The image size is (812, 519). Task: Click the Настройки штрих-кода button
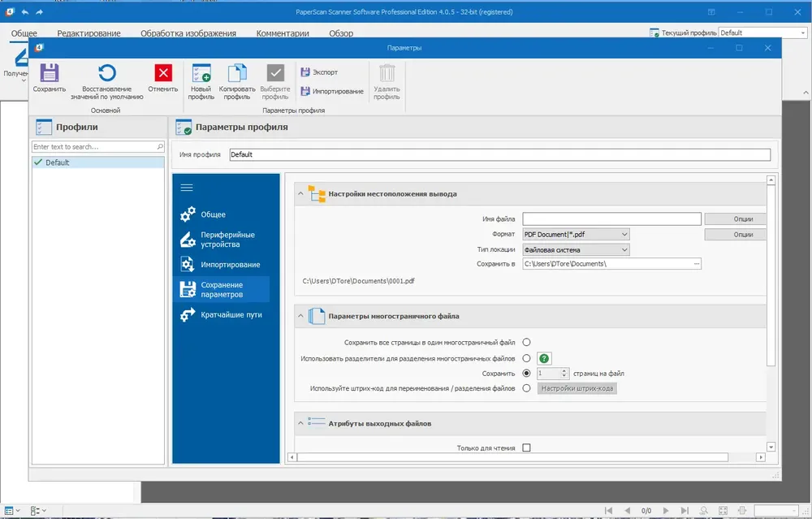(577, 388)
